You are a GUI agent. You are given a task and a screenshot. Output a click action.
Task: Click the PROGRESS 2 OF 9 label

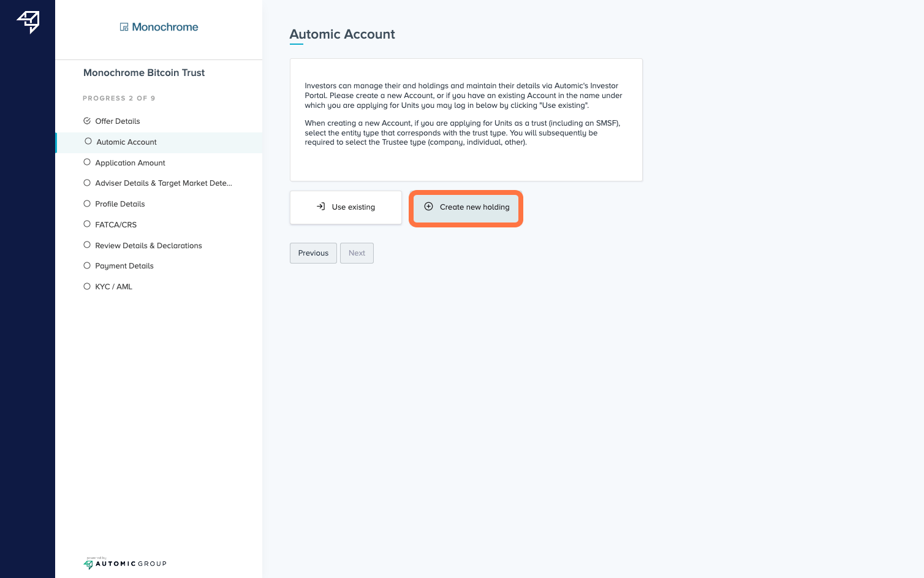click(x=119, y=98)
